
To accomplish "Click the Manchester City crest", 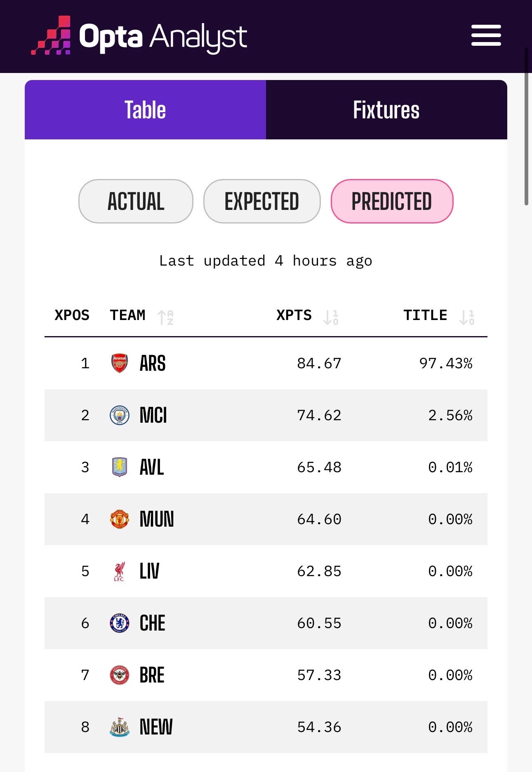I will [x=120, y=415].
